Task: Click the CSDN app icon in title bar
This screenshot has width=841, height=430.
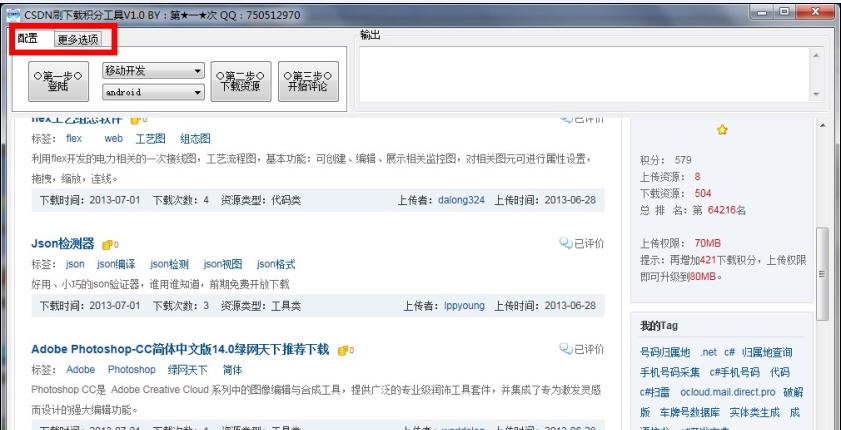Action: pos(13,14)
